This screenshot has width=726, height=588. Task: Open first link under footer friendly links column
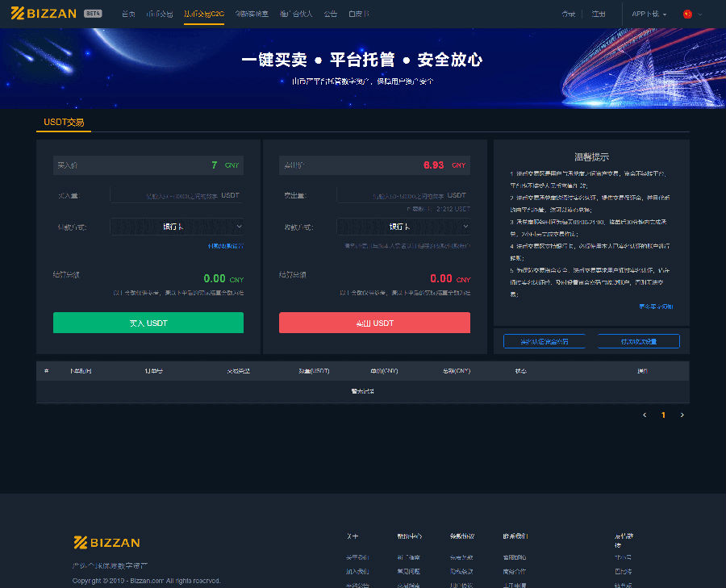tap(623, 557)
